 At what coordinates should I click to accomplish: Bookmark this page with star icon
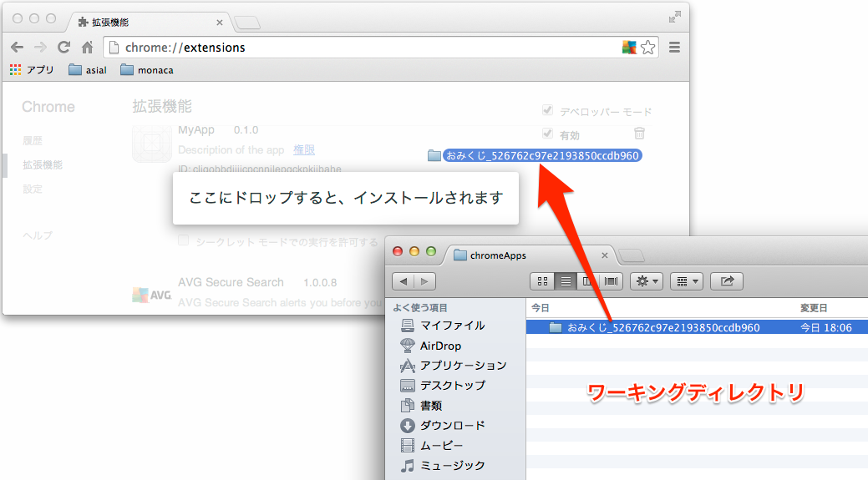647,48
